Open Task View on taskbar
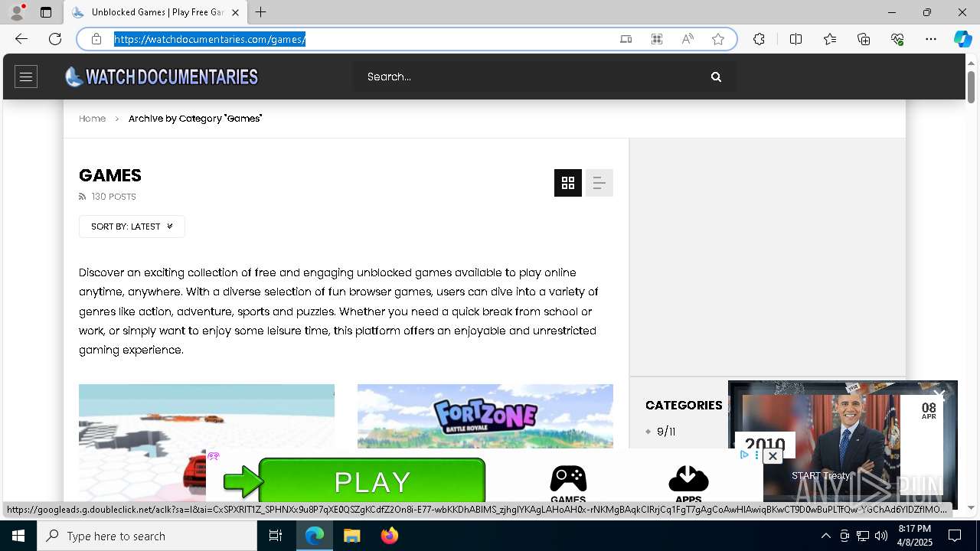Screen dimensions: 980x551 [276, 536]
